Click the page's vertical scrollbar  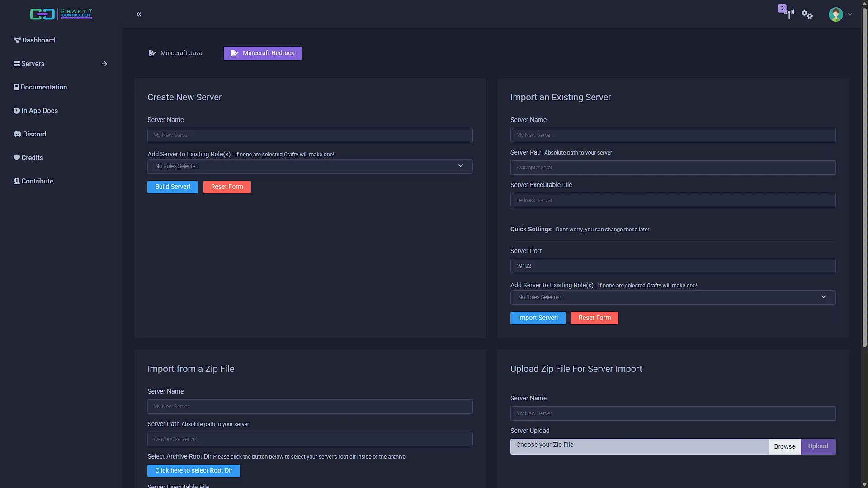[864, 178]
